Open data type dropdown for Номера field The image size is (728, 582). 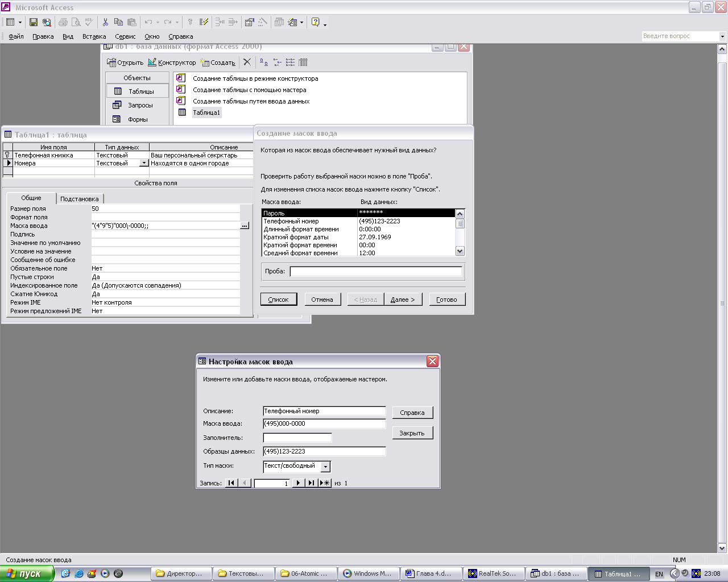144,163
